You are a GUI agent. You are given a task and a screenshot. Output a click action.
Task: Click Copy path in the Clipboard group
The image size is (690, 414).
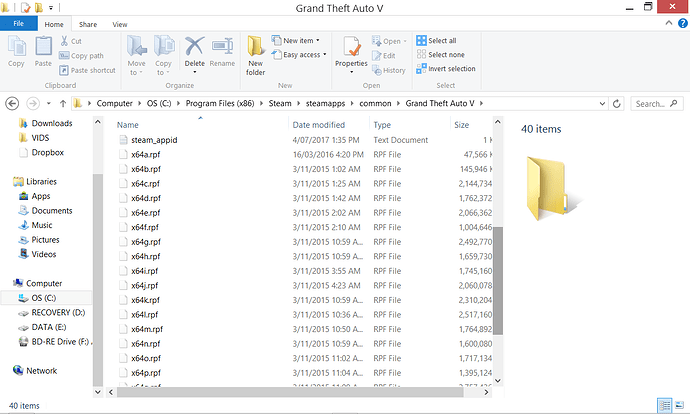pyautogui.click(x=81, y=56)
